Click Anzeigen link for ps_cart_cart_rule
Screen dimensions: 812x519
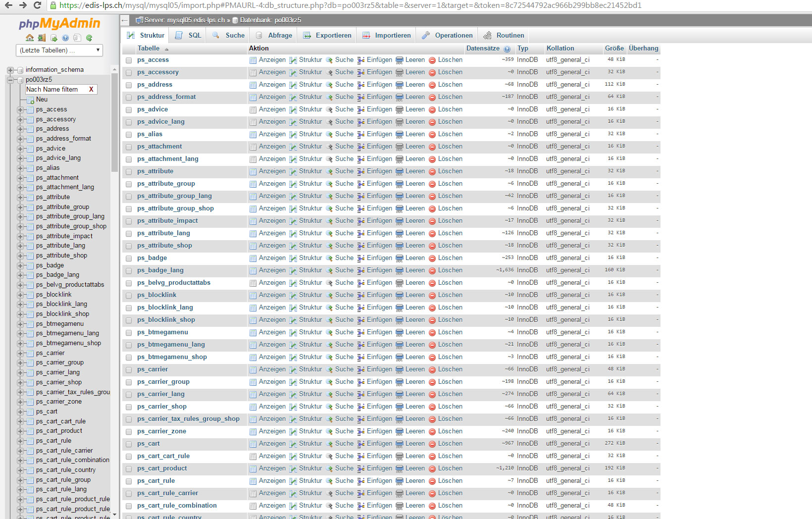[x=272, y=456]
